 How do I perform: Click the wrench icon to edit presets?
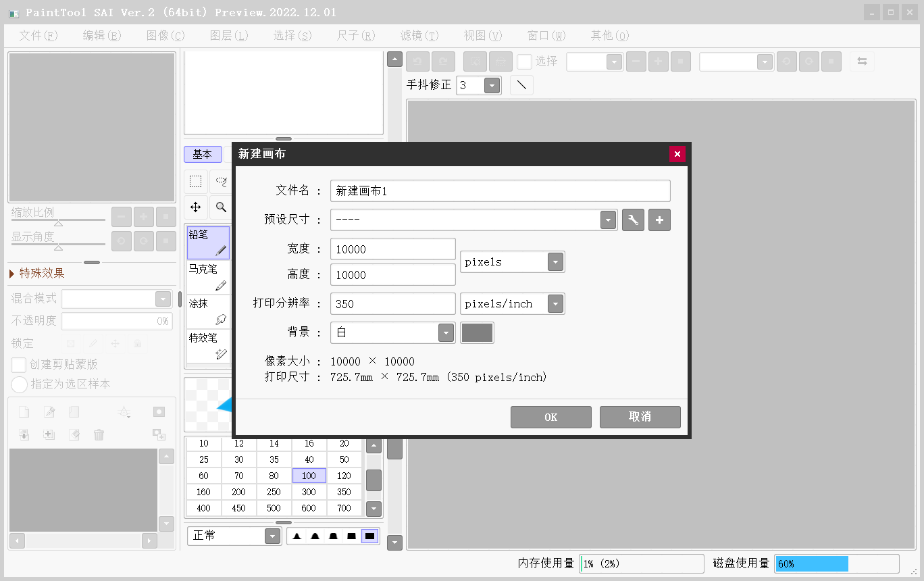[x=633, y=220]
